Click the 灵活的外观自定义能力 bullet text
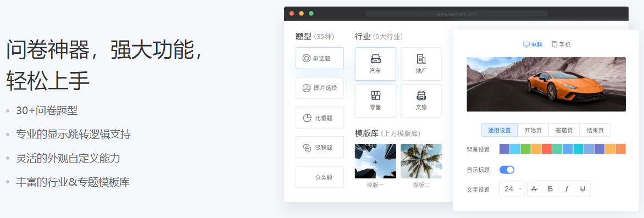The image size is (644, 218). [68, 158]
